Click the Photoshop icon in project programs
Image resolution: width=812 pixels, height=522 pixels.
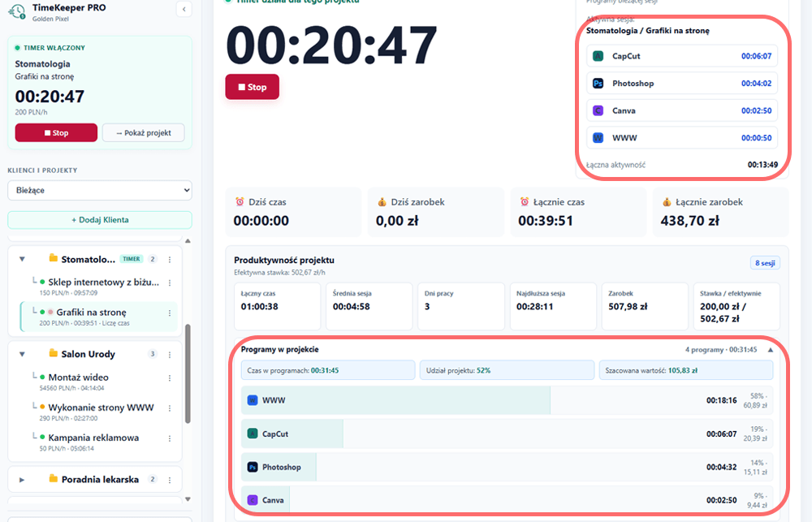tap(253, 467)
